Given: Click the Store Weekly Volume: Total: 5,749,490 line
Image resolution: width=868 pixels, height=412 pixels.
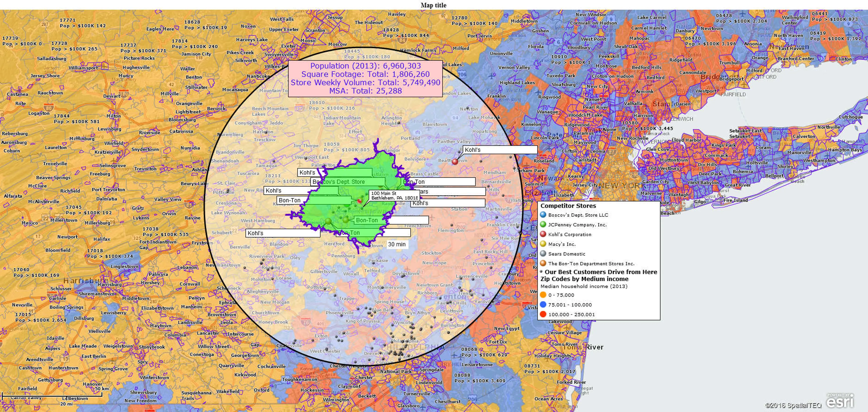Looking at the screenshot, I should 365,83.
